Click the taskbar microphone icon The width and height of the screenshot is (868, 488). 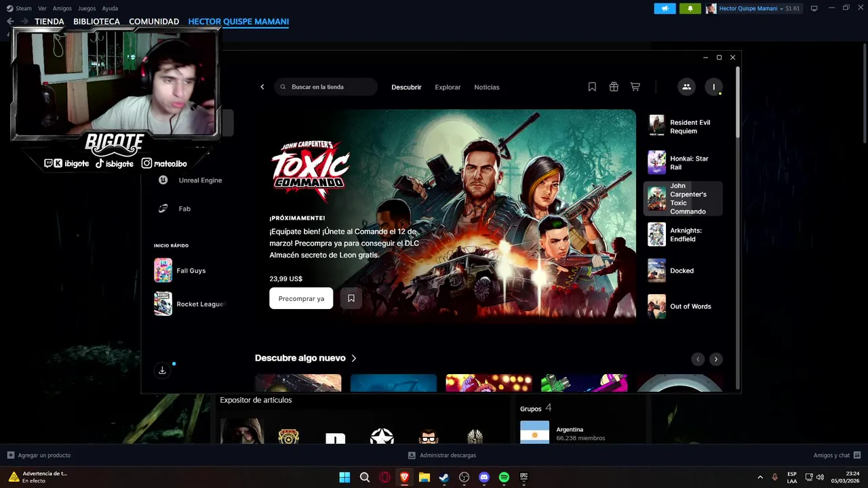pos(774,477)
